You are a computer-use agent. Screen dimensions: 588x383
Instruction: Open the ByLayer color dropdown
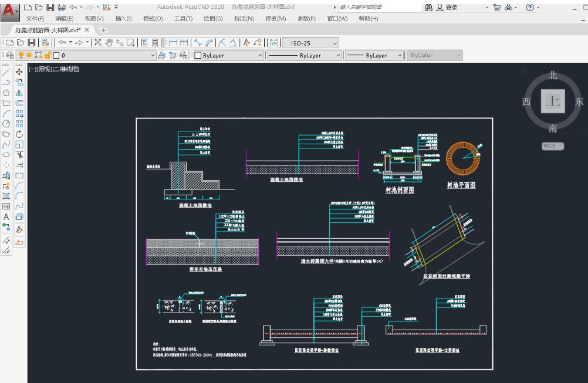point(228,56)
